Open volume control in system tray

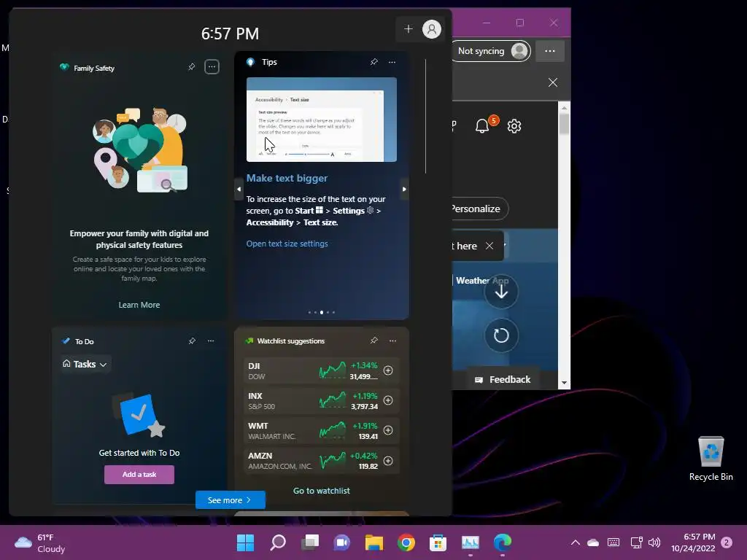(x=654, y=542)
